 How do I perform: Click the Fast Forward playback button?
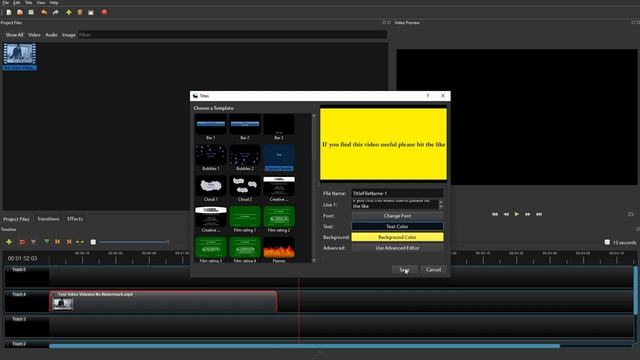(x=528, y=214)
